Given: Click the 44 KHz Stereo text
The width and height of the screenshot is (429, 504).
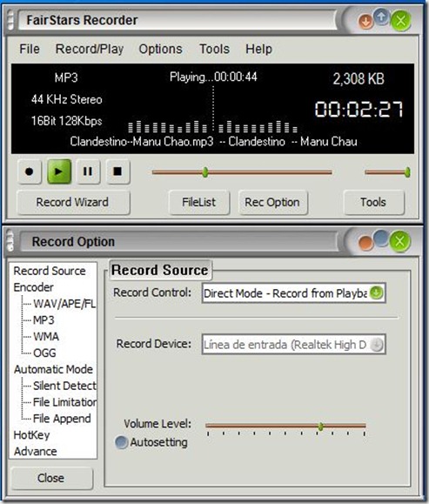Looking at the screenshot, I should point(67,99).
